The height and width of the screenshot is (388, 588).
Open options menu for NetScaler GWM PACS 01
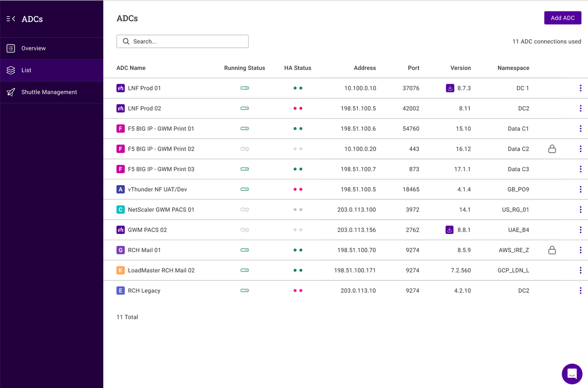point(580,210)
